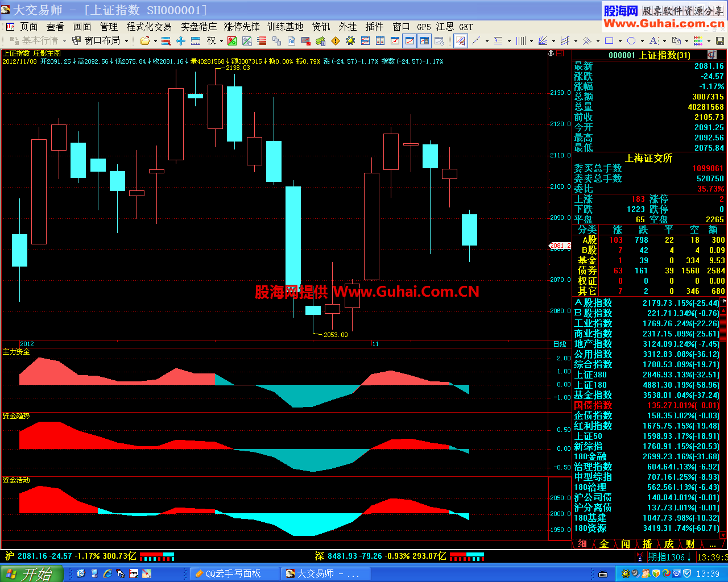Expand the text tool dropdown arrow
The image size is (728, 582).
(x=664, y=41)
